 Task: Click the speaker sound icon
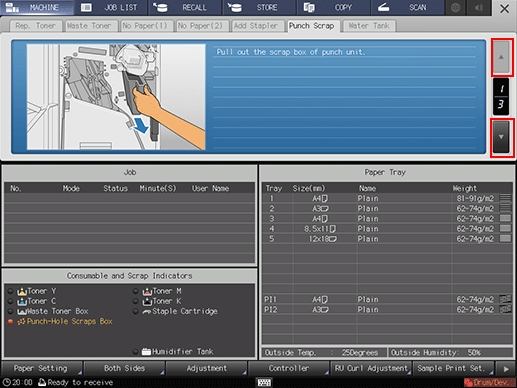pyautogui.click(x=479, y=8)
